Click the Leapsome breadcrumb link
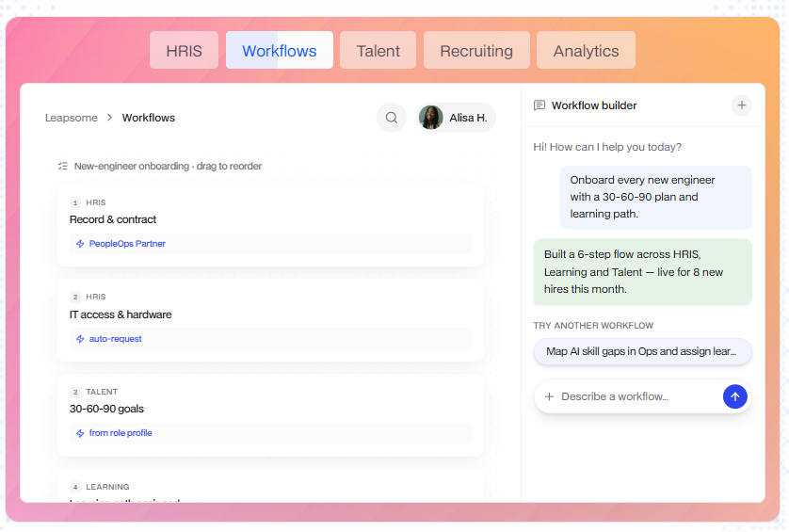This screenshot has width=789, height=532. (x=72, y=118)
